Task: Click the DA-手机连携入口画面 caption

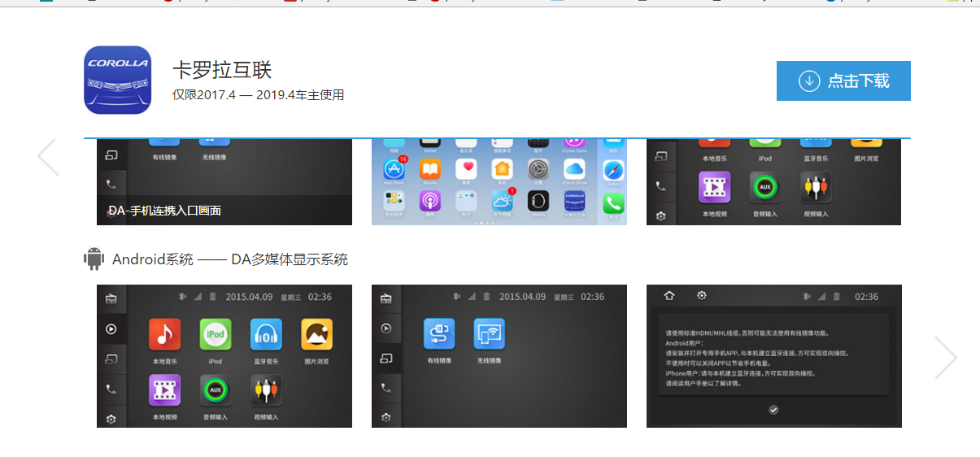Action: click(165, 211)
